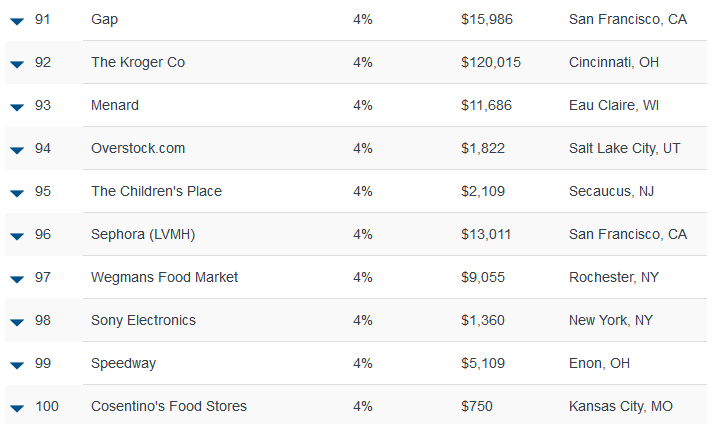Click the triangle icon beside rank 96
Screen dimensions: 712x424
point(17,237)
